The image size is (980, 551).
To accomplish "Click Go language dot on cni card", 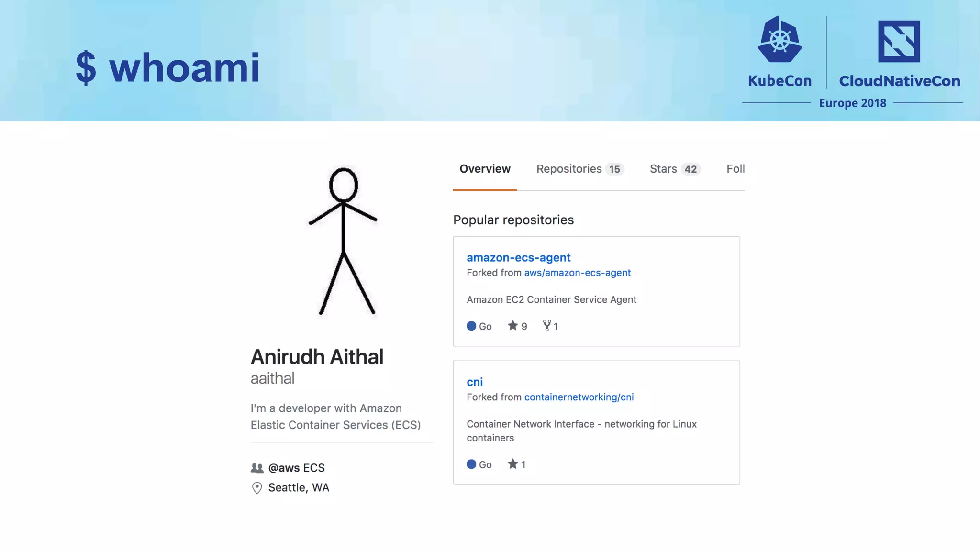I will point(471,464).
